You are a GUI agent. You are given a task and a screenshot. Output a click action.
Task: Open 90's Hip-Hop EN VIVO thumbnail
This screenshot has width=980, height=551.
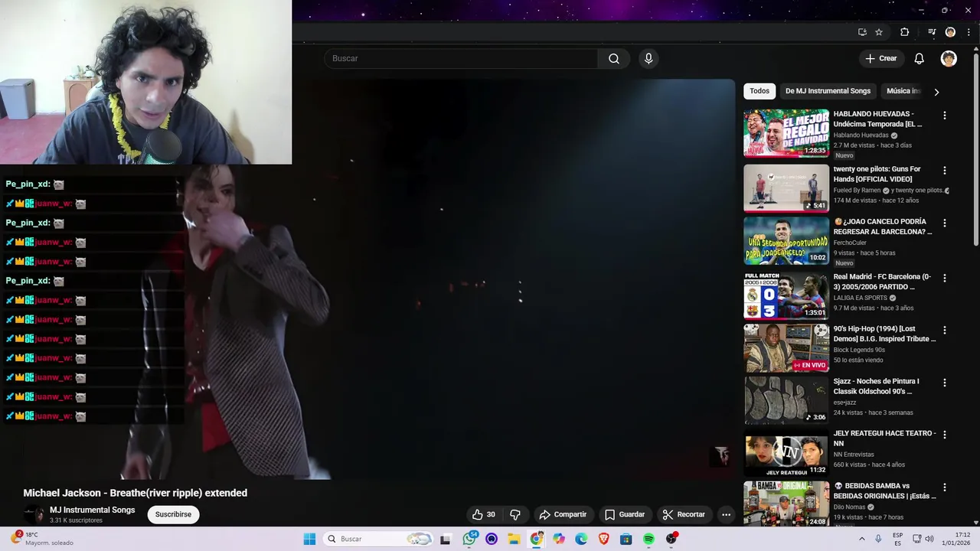pos(786,348)
